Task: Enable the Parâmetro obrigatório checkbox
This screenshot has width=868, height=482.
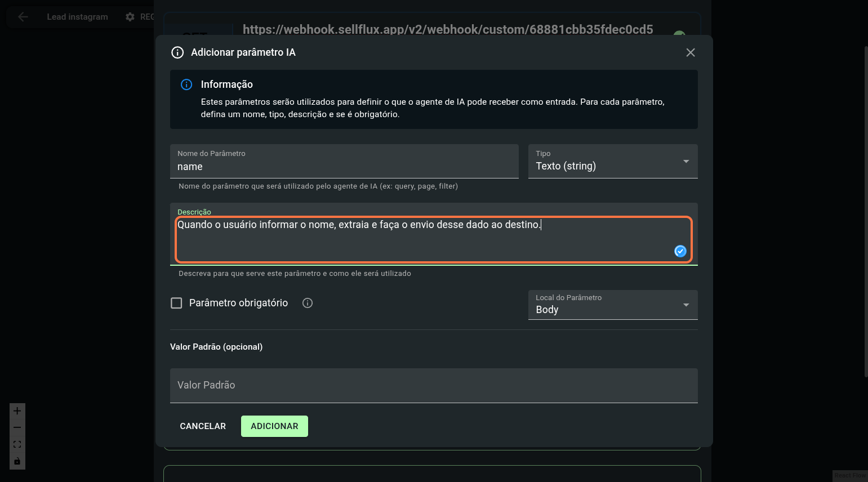Action: click(x=176, y=303)
